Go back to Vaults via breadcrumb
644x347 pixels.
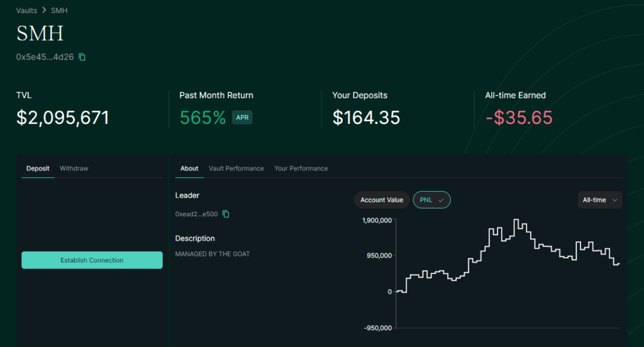click(26, 11)
